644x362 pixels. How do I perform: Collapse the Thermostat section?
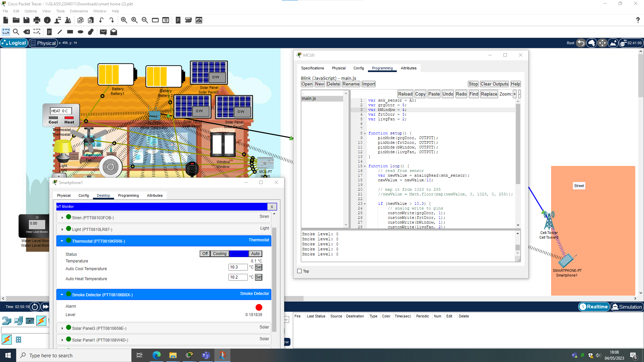point(62,241)
